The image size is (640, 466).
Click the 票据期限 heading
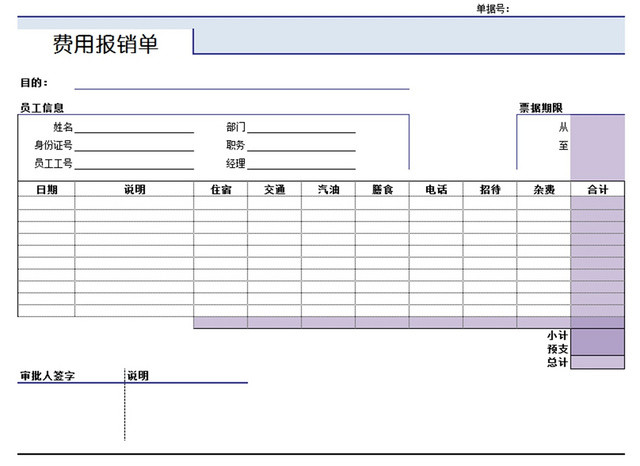541,108
